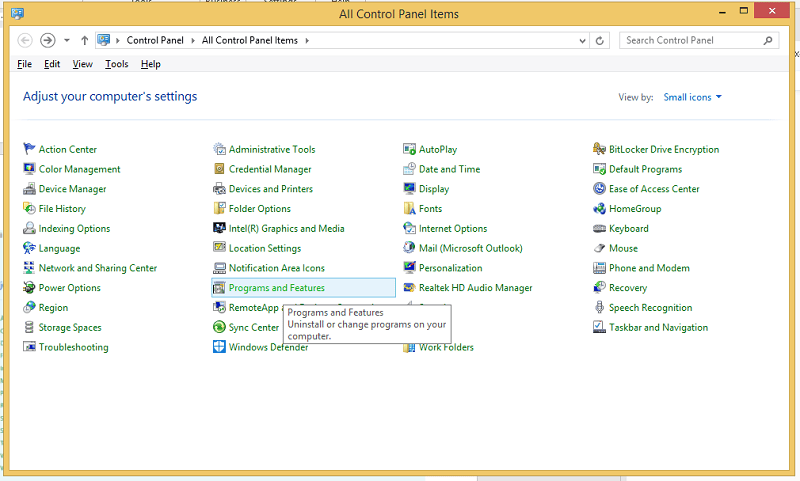Click the HomeGroup icon
This screenshot has height=481, width=800.
tap(599, 209)
